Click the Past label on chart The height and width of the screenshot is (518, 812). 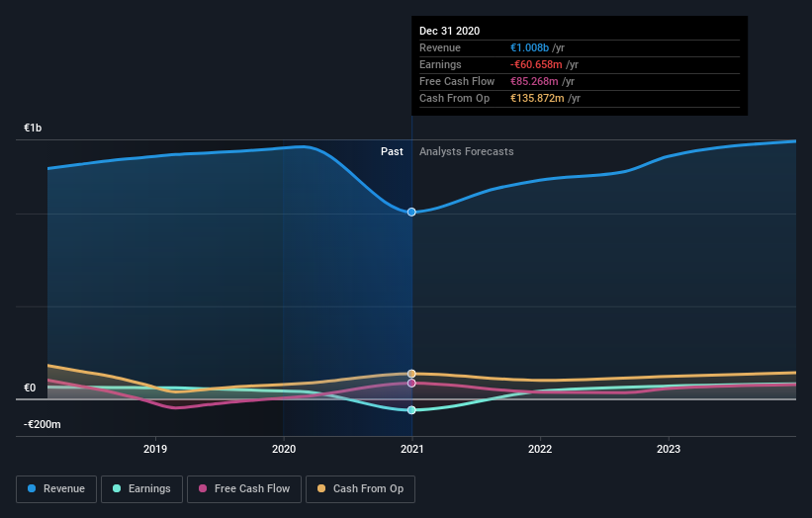pos(392,151)
